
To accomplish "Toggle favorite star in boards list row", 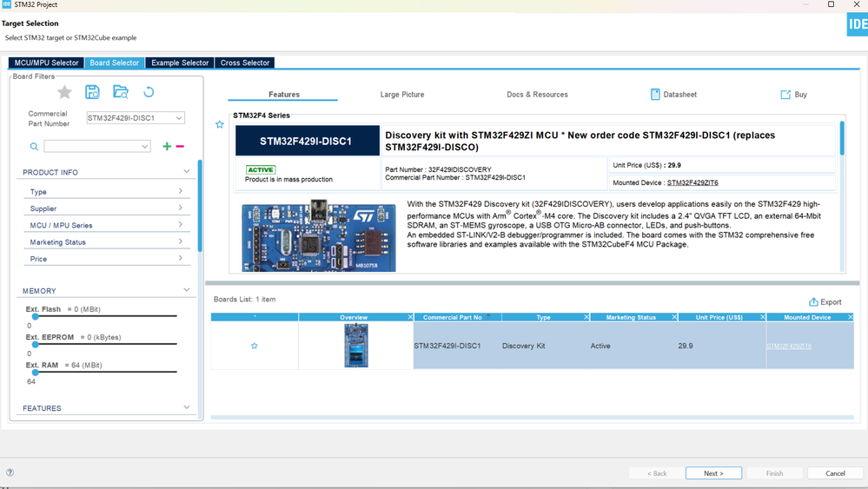I will tap(254, 346).
